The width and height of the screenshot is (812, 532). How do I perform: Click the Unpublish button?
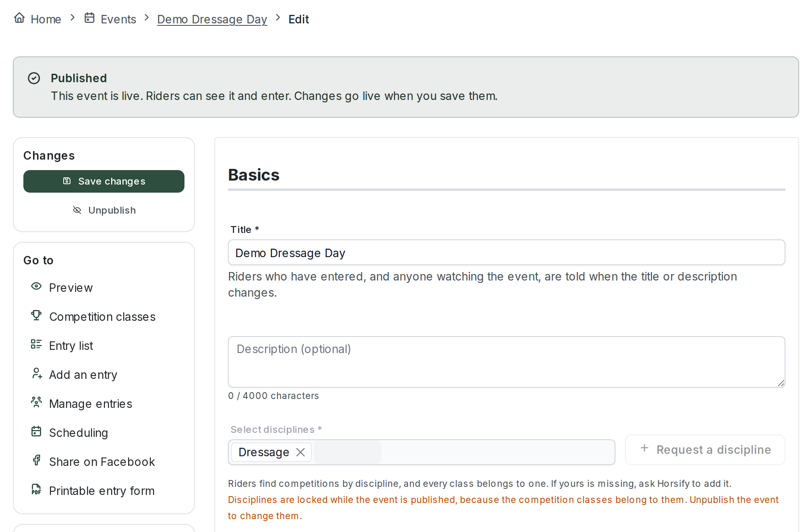coord(104,210)
